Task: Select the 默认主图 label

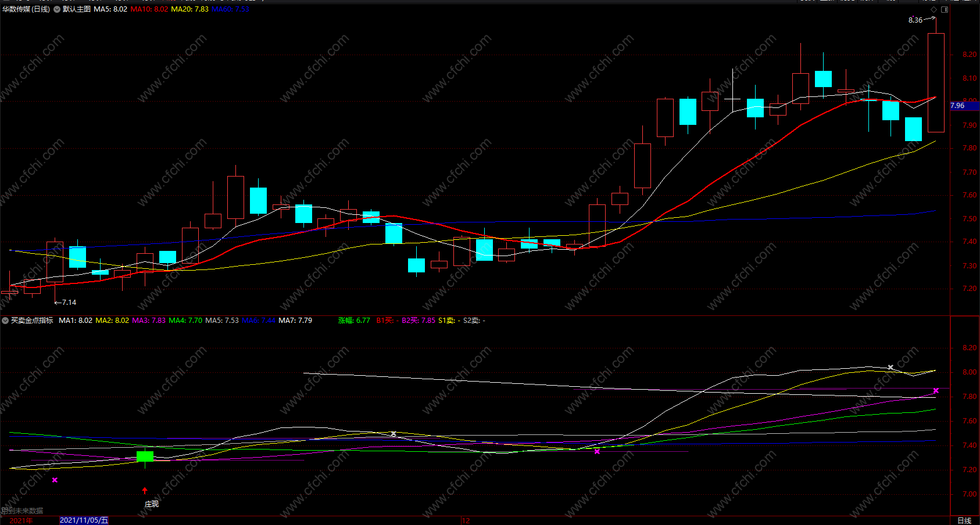Action: (77, 9)
